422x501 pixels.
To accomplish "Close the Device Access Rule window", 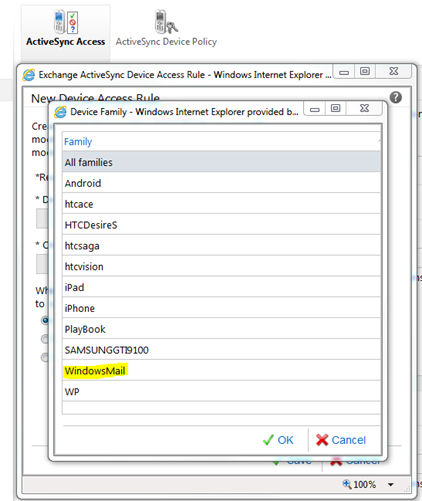I will click(394, 71).
